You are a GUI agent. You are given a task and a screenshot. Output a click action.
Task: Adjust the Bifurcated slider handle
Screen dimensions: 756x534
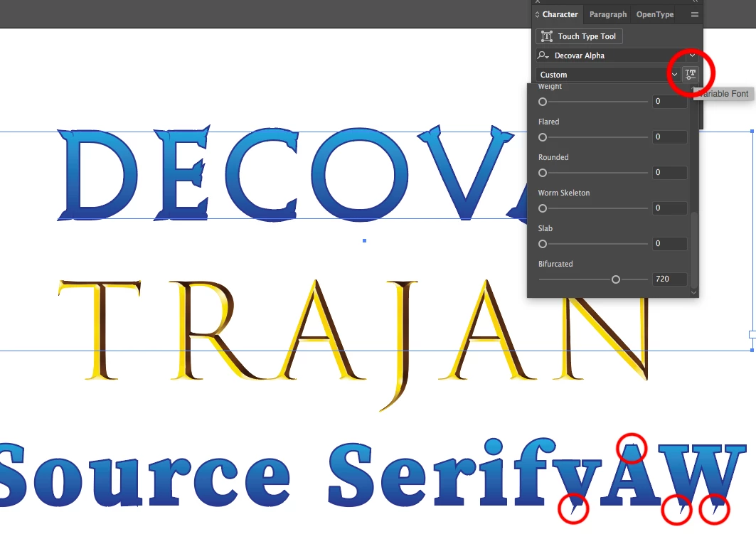click(x=616, y=279)
